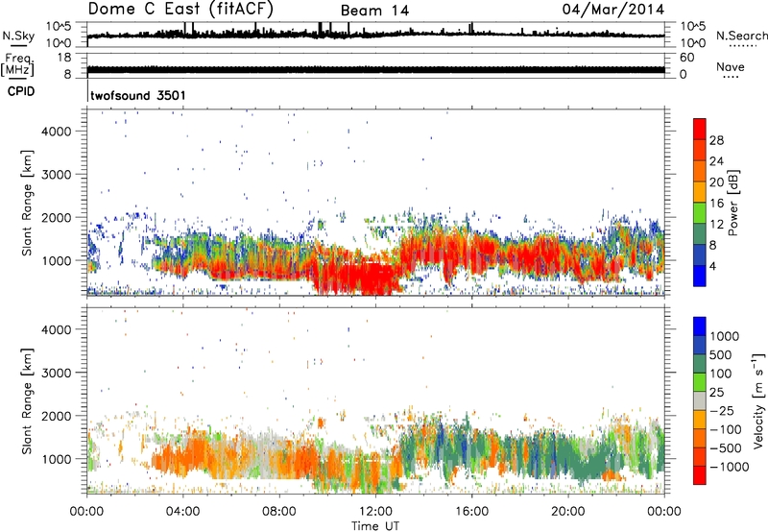
Task: Click the 'Power [dB]' colorbar title
Action: [732, 203]
